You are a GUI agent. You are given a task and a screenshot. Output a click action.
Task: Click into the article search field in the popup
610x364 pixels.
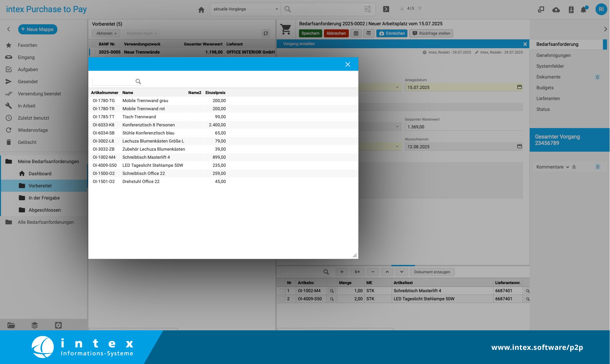[115, 81]
